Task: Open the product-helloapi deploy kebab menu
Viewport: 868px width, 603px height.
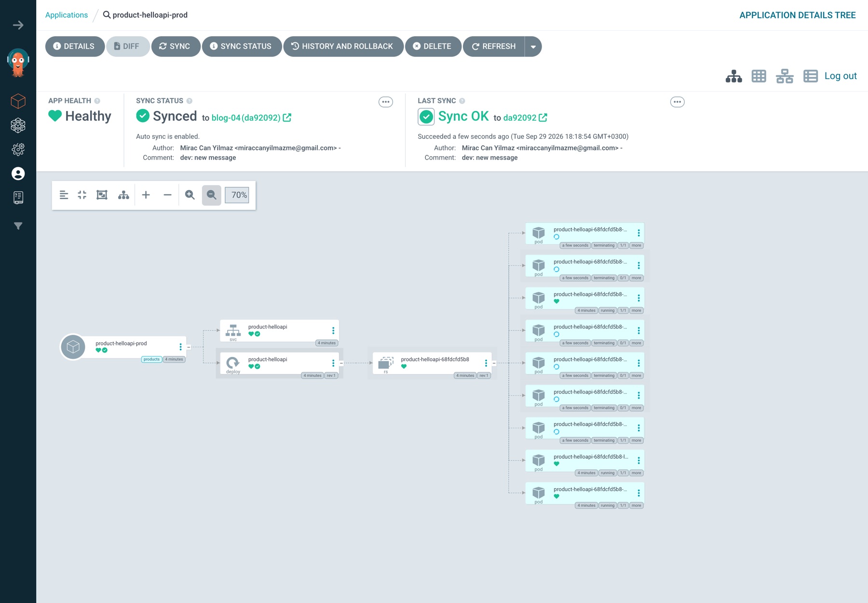Action: click(x=333, y=363)
